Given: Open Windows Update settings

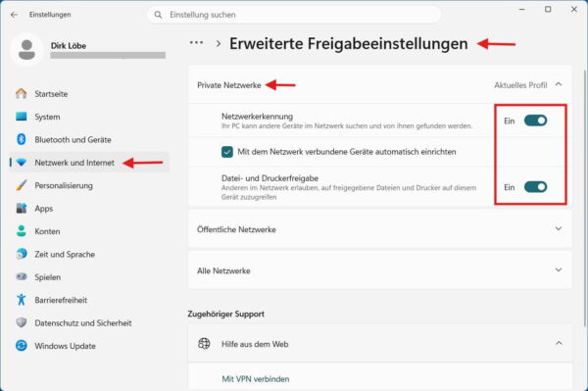Looking at the screenshot, I should click(x=89, y=345).
